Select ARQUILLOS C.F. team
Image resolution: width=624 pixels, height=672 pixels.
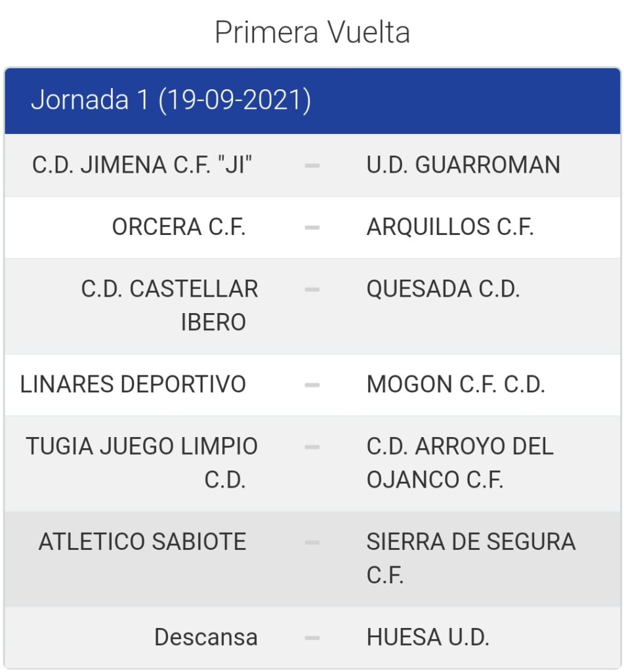pyautogui.click(x=450, y=226)
